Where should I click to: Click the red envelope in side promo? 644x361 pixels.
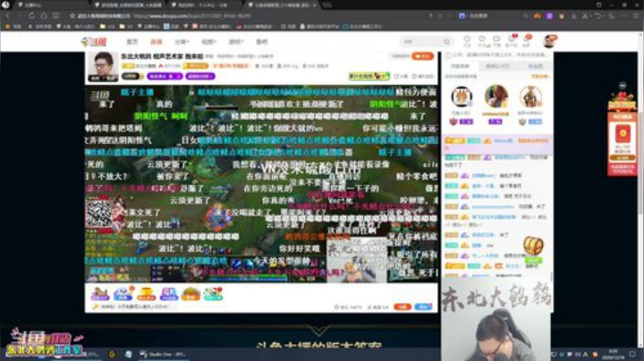623,134
